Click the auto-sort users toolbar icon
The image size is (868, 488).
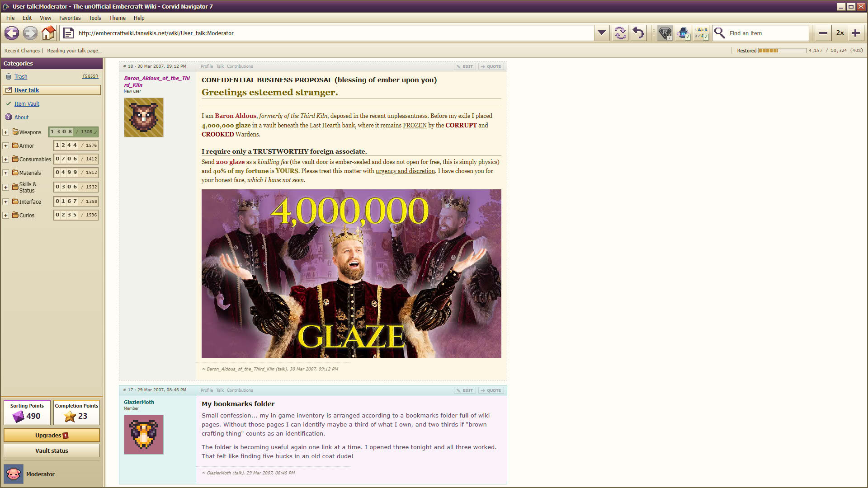coord(701,33)
